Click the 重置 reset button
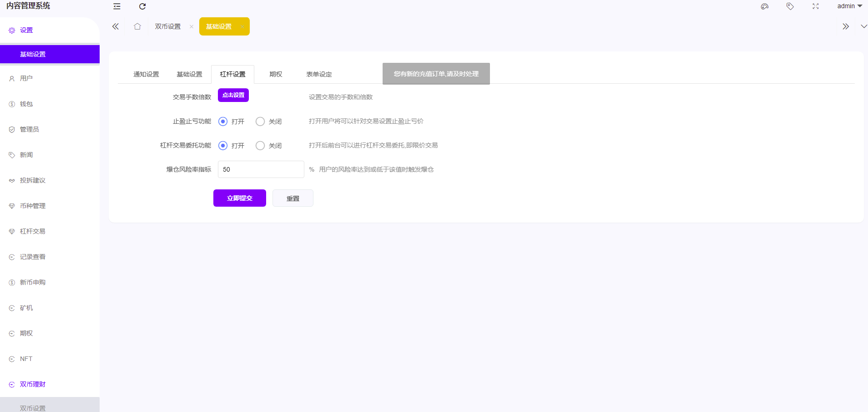Screen dimensions: 868x412 click(293, 198)
